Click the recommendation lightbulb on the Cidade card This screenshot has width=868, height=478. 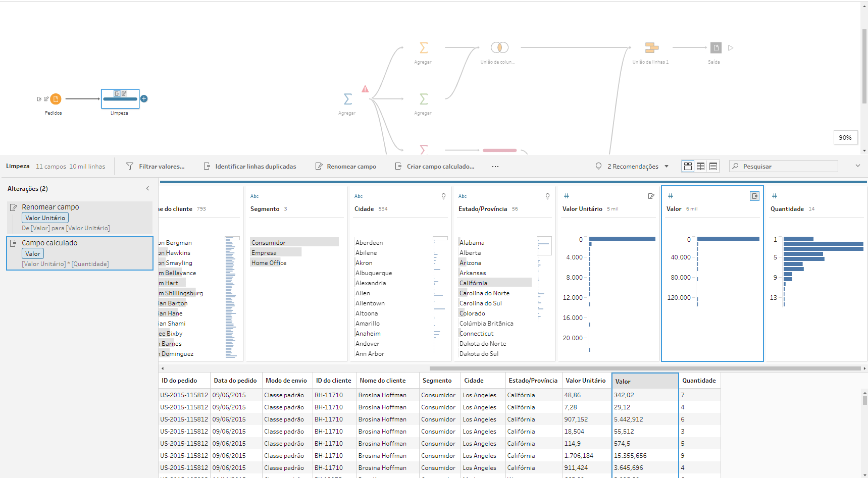[443, 196]
